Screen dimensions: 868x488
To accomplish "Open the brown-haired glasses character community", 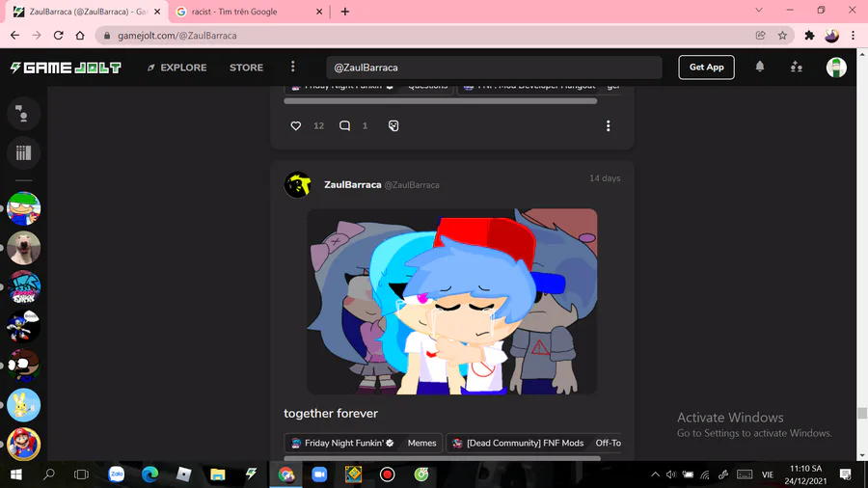I will tap(23, 366).
